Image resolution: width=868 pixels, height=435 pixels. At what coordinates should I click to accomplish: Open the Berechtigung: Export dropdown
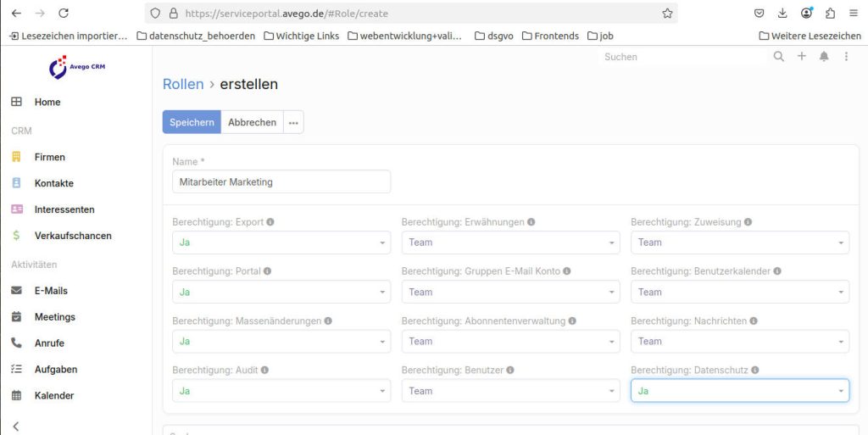point(281,243)
